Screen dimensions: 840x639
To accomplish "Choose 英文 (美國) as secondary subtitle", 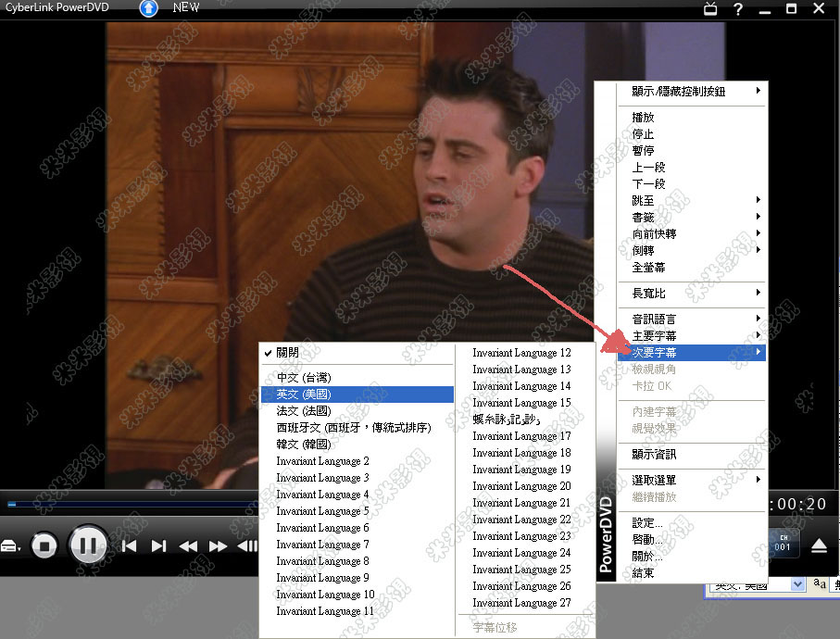I will [357, 395].
